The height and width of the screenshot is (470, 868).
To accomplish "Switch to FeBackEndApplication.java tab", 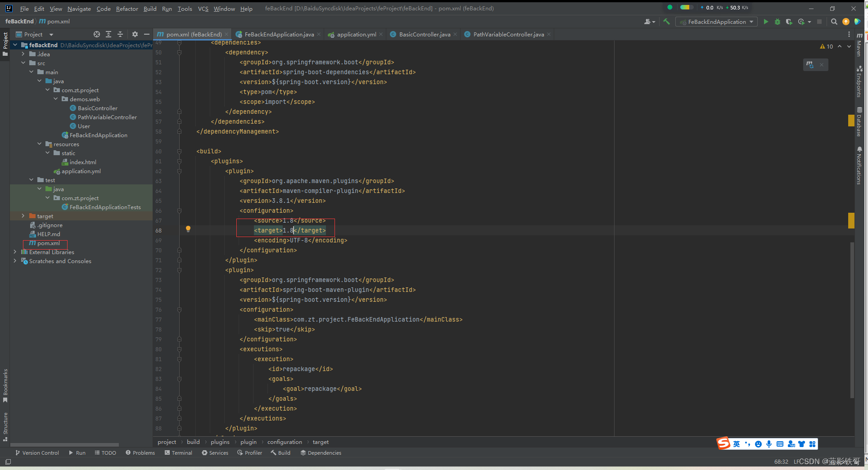I will coord(279,34).
